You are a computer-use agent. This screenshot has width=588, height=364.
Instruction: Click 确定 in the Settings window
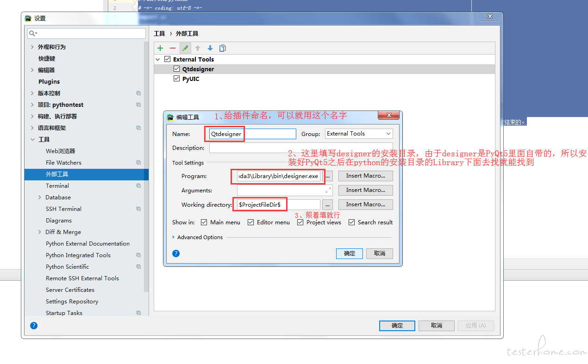click(397, 326)
